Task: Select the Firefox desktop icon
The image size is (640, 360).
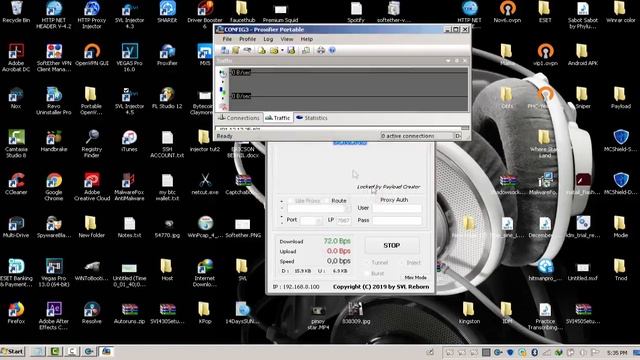Action: click(x=16, y=313)
